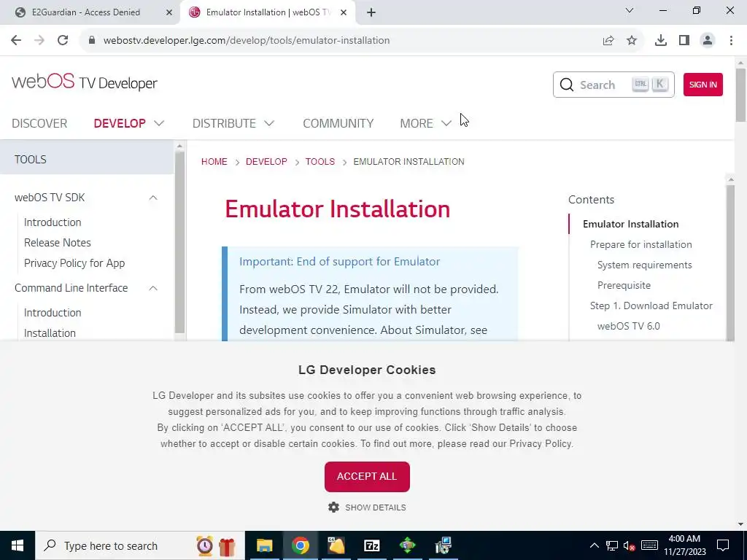
Task: Click the muted volume tray icon
Action: (629, 545)
